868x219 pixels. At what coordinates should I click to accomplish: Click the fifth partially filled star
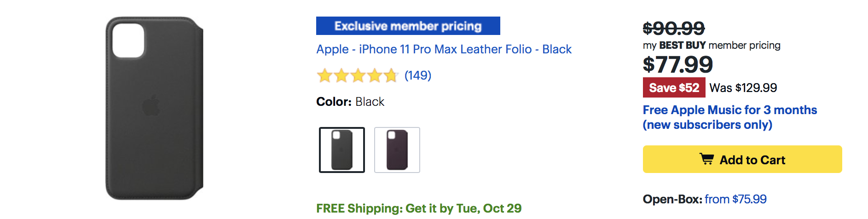pos(391,75)
